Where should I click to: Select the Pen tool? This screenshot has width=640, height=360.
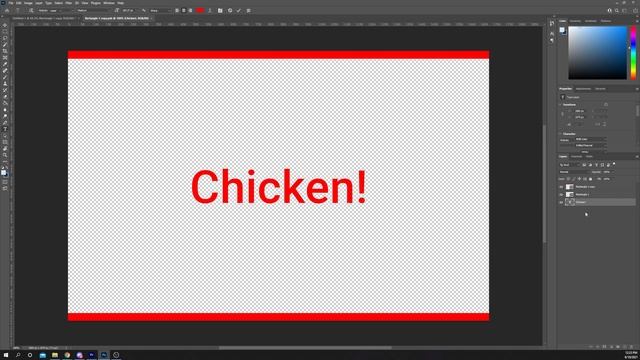click(x=5, y=122)
